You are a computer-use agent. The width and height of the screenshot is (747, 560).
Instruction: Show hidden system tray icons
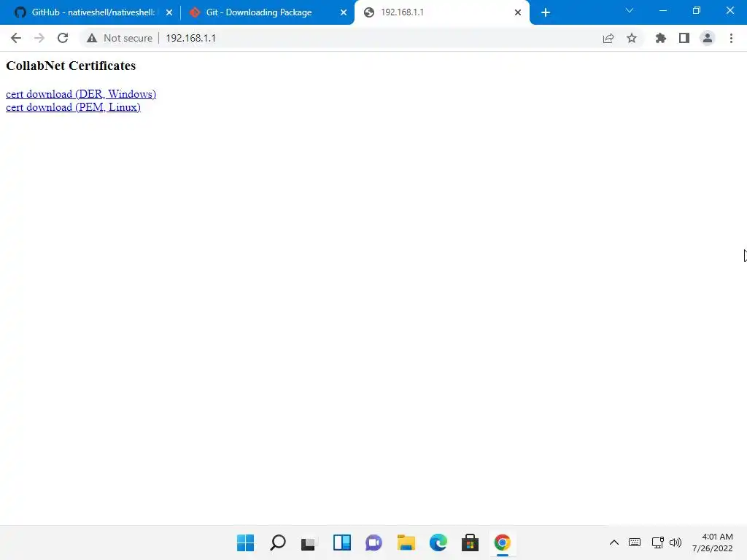coord(614,542)
